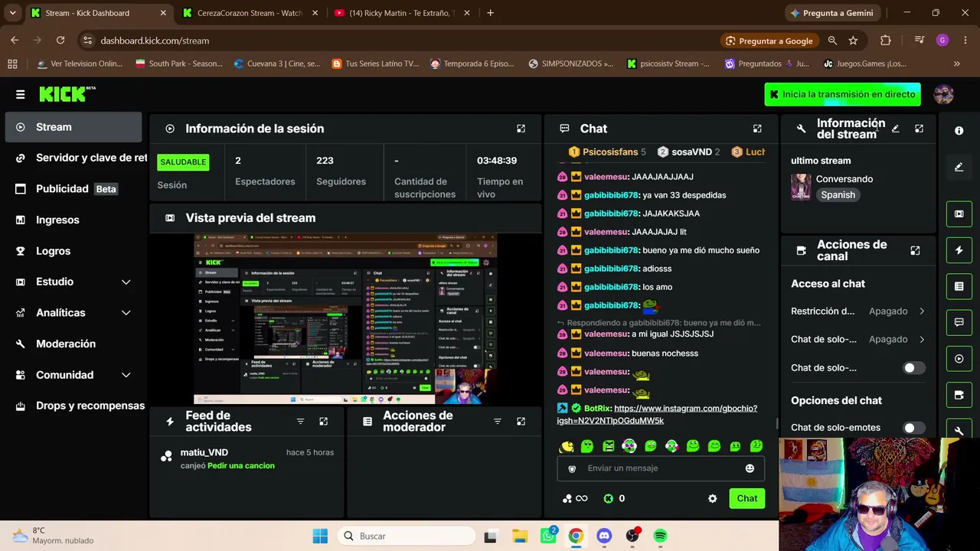Open chat settings gear

713,499
